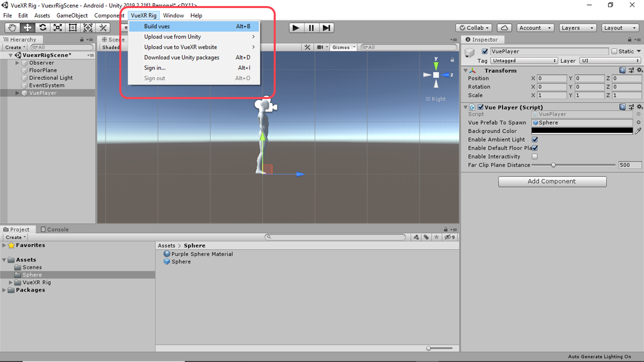The width and height of the screenshot is (644, 362).
Task: Search by type icon in Project panel
Action: click(x=417, y=237)
